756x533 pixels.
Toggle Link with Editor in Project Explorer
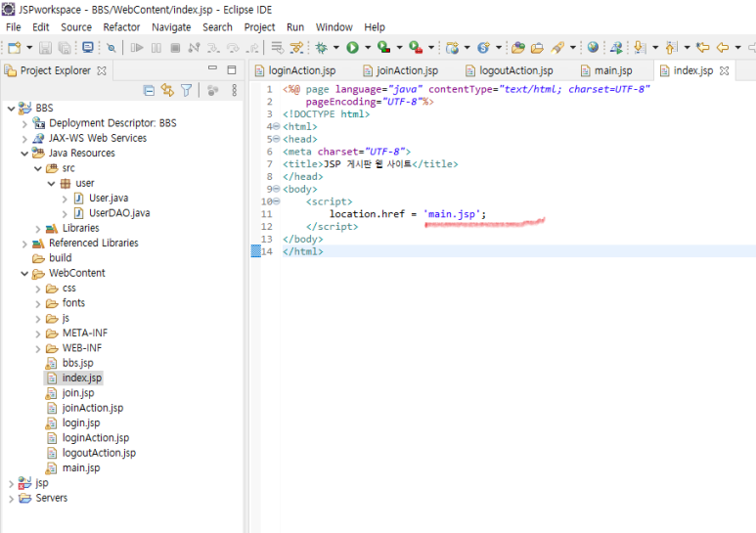(167, 90)
